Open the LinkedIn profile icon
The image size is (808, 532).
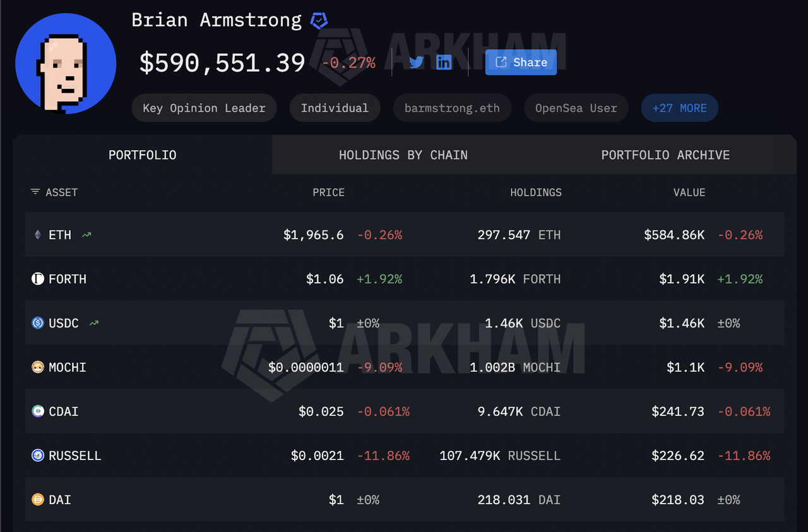point(444,62)
